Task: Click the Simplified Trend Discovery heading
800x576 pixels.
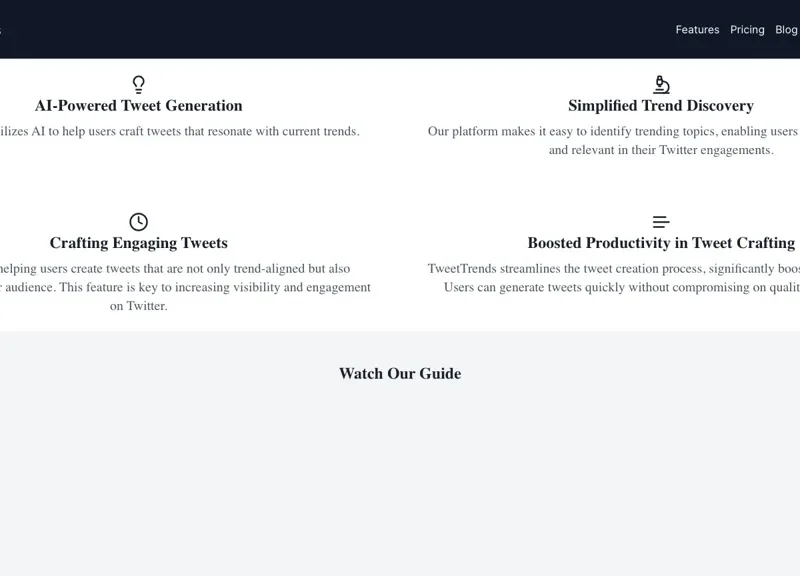Action: [x=661, y=106]
